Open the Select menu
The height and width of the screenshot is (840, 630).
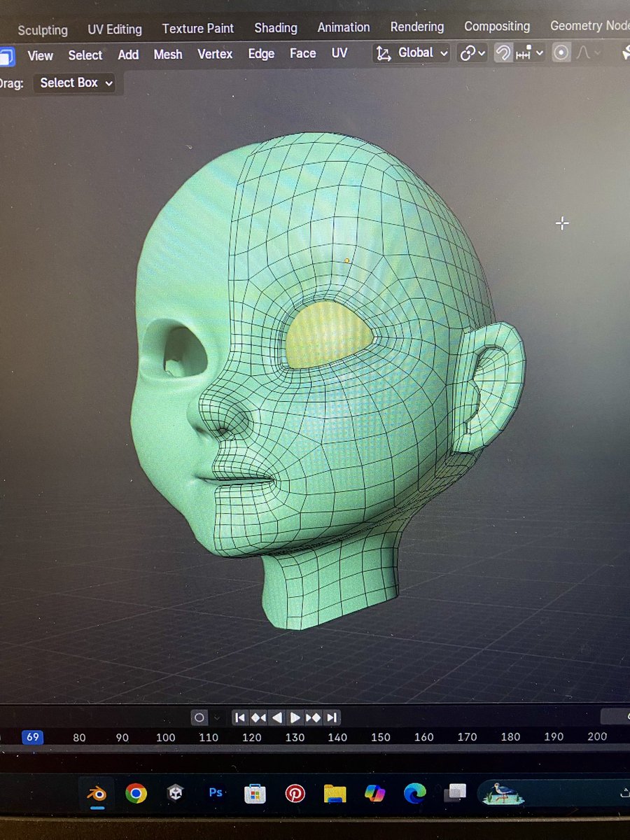pos(85,55)
